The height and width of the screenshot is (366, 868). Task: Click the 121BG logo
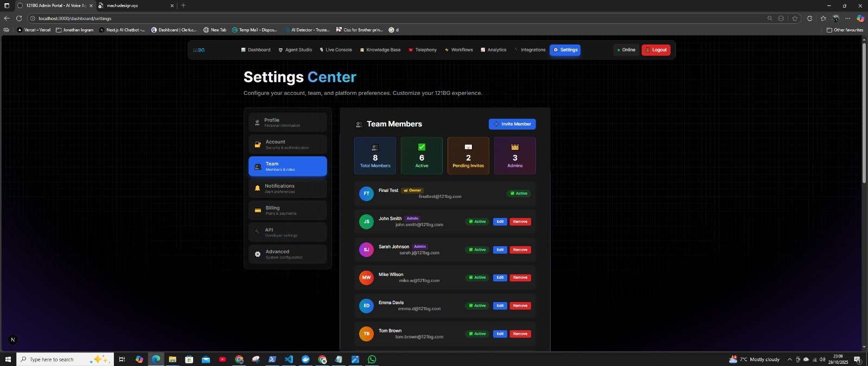[199, 50]
